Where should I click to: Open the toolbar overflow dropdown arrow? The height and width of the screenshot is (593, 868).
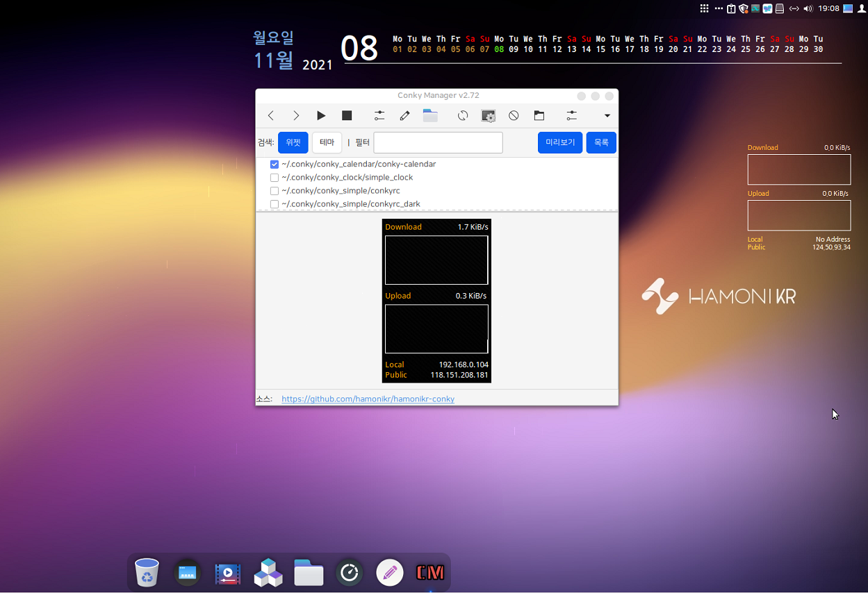point(606,116)
